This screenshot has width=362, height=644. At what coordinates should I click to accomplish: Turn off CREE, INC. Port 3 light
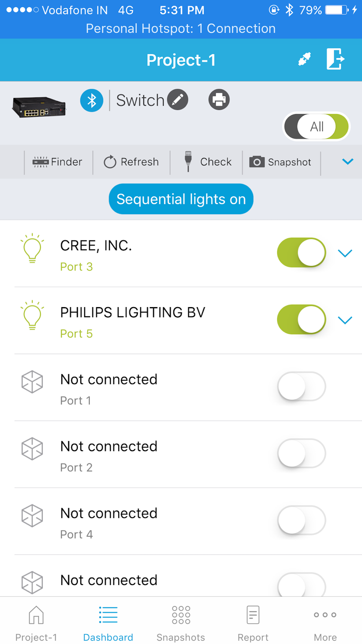point(301,252)
